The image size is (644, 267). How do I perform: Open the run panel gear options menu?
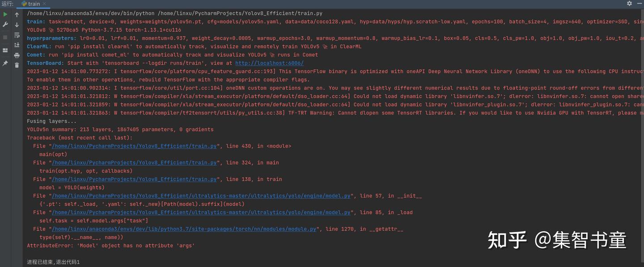pos(629,4)
